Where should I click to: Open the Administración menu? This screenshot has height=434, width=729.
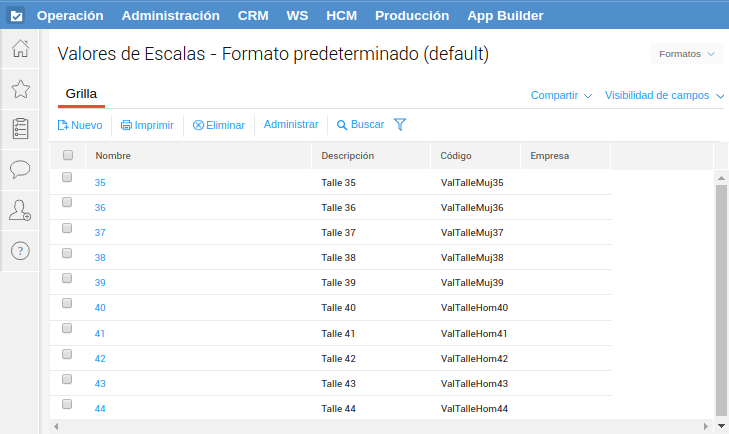click(170, 16)
